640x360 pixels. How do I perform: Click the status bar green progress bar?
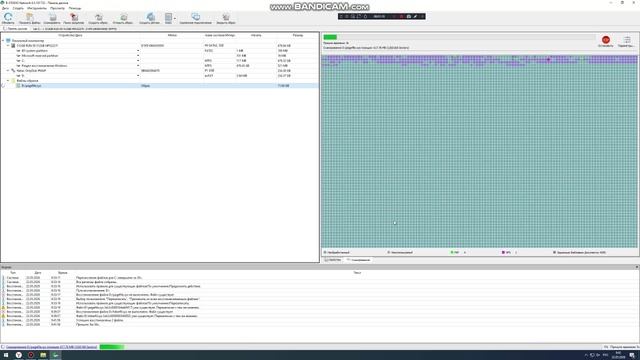pos(112,347)
